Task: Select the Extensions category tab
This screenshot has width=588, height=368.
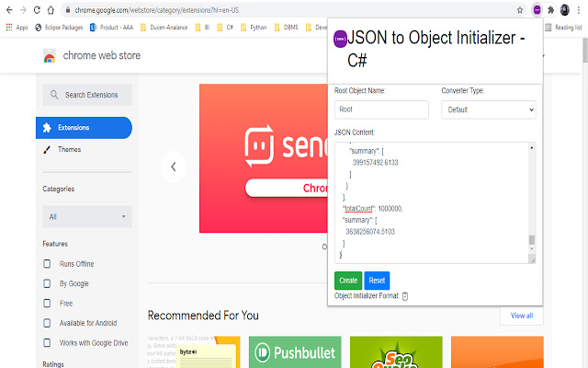Action: click(x=84, y=128)
